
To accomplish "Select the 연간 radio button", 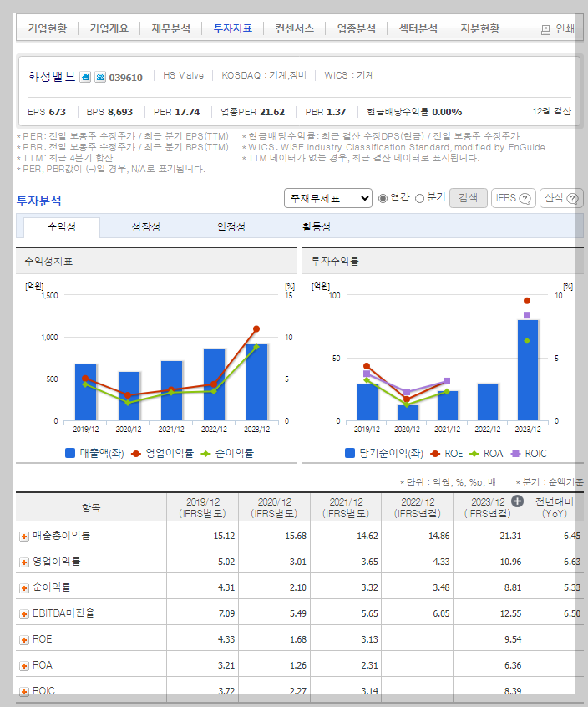I will point(383,198).
